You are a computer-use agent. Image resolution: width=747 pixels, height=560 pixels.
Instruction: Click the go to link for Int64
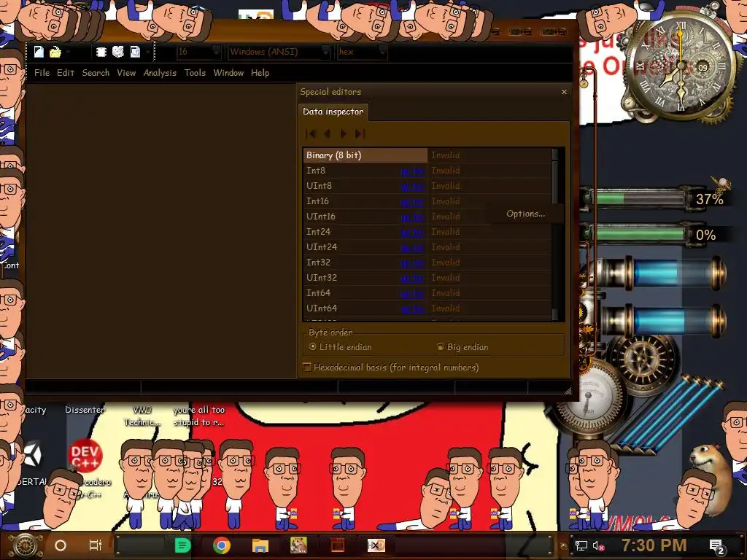pos(412,293)
